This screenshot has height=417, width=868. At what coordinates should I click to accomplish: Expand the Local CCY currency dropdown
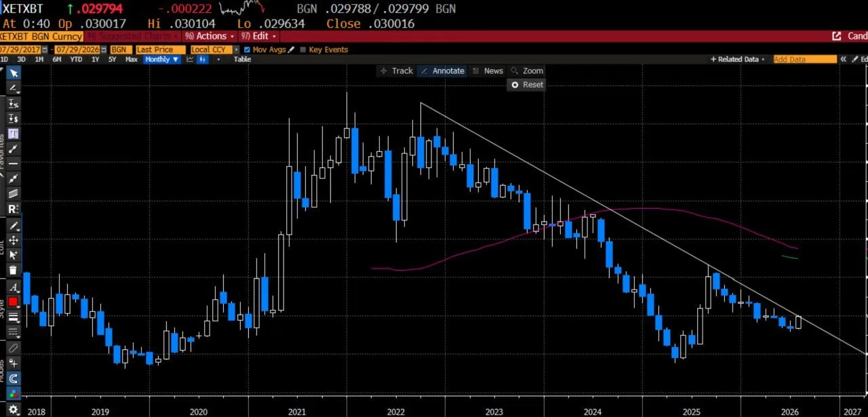click(x=214, y=49)
